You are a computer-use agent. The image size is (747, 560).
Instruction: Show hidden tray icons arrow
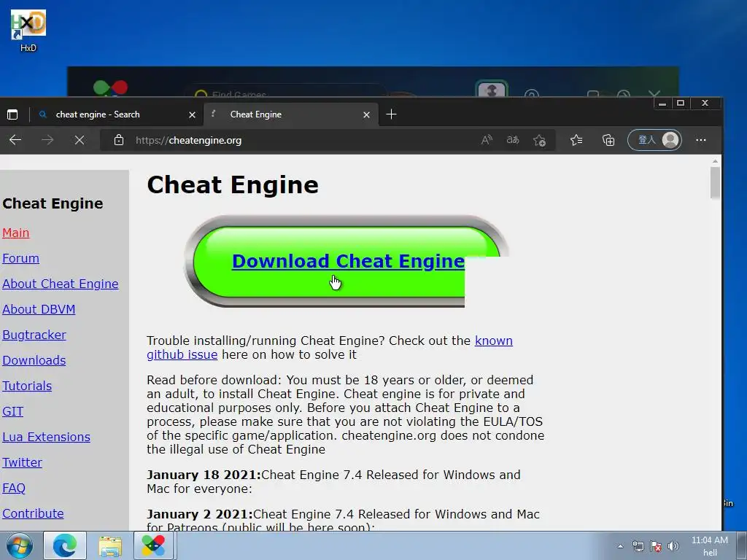point(620,546)
